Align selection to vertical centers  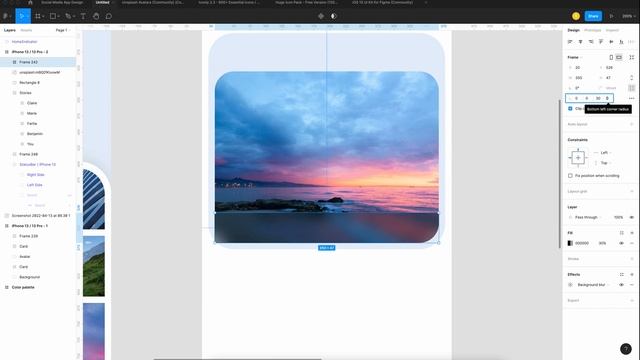click(x=611, y=42)
